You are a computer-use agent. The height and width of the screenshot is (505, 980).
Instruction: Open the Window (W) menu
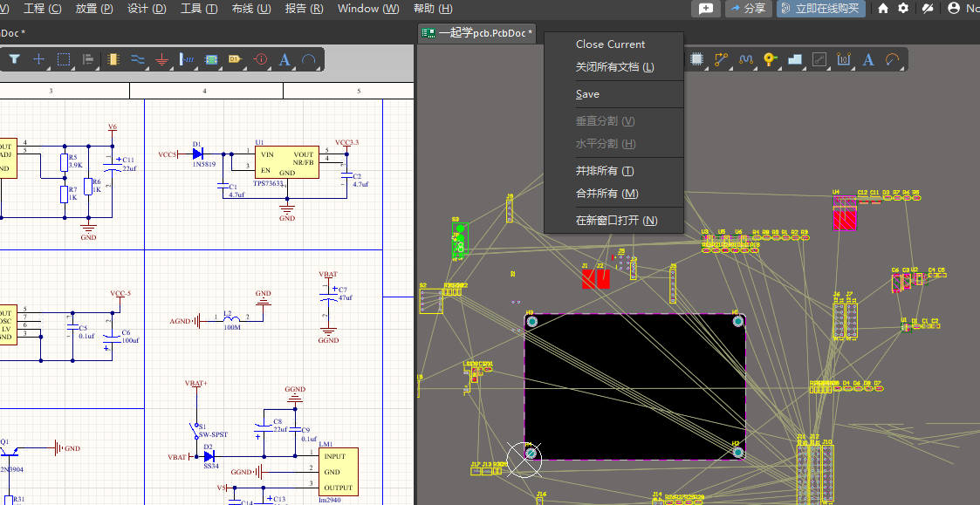click(x=368, y=8)
